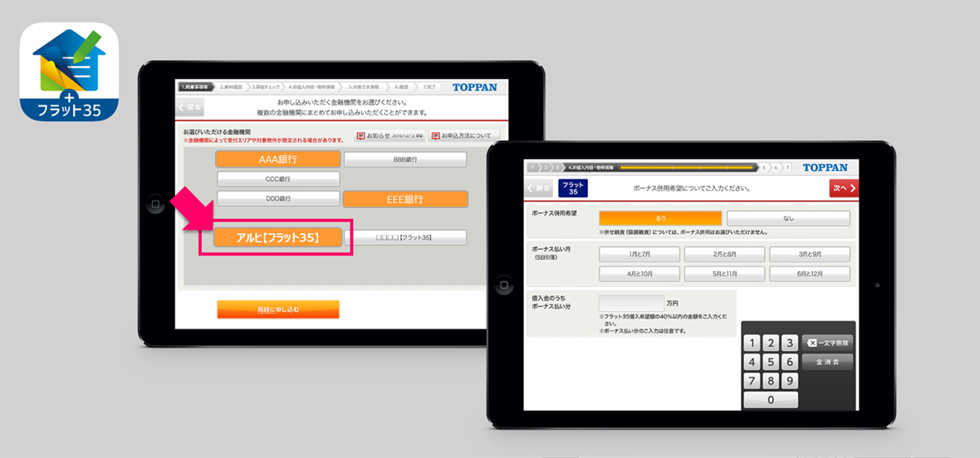Open お知らせ notice button
Image resolution: width=980 pixels, height=458 pixels.
390,134
